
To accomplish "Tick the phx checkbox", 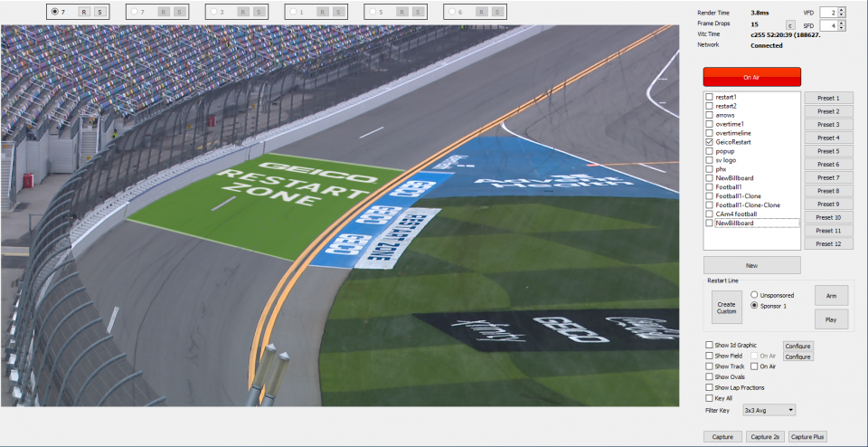I will click(709, 169).
